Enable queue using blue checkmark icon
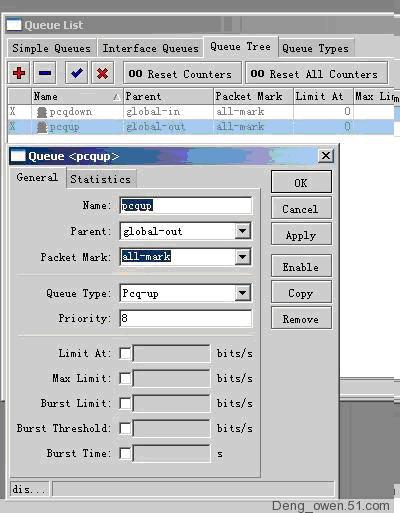The height and width of the screenshot is (513, 400). point(77,73)
